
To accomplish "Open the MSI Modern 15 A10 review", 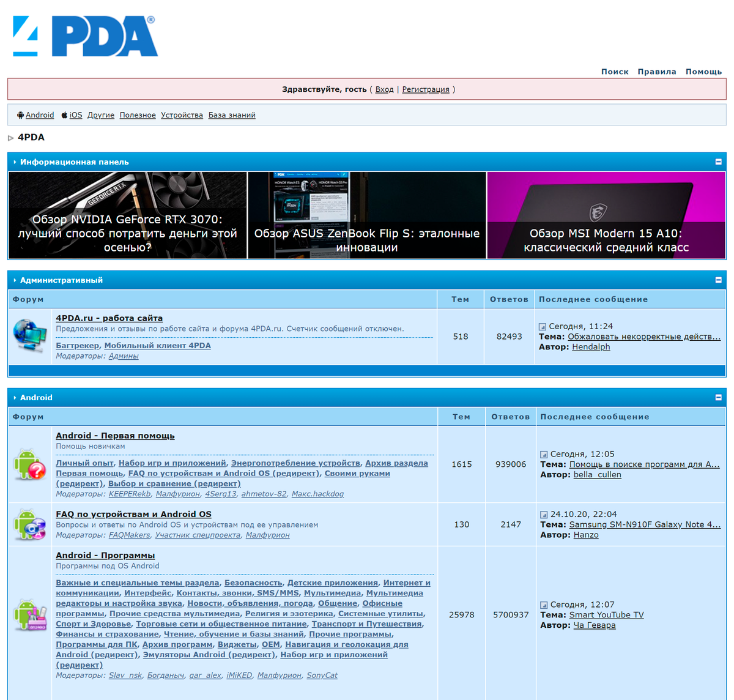I will pos(606,215).
